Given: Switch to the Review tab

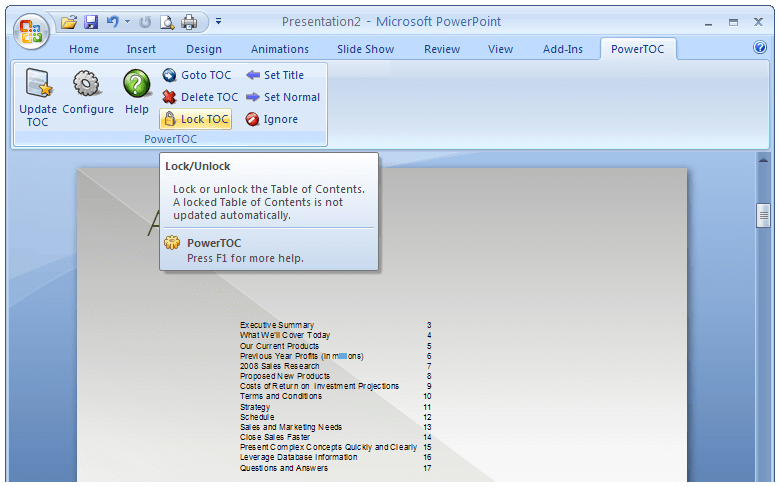Looking at the screenshot, I should point(442,49).
